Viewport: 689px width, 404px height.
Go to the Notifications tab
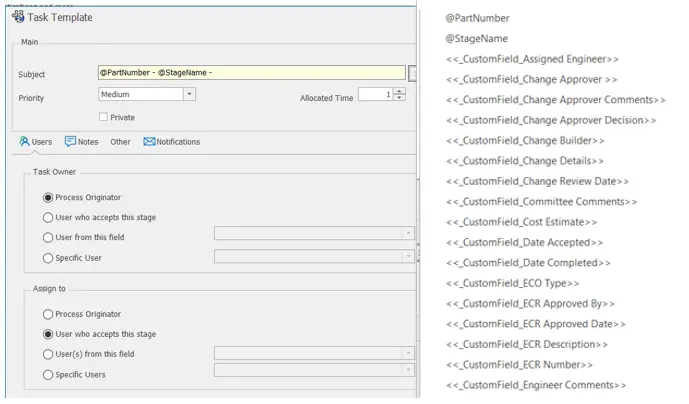pyautogui.click(x=171, y=142)
